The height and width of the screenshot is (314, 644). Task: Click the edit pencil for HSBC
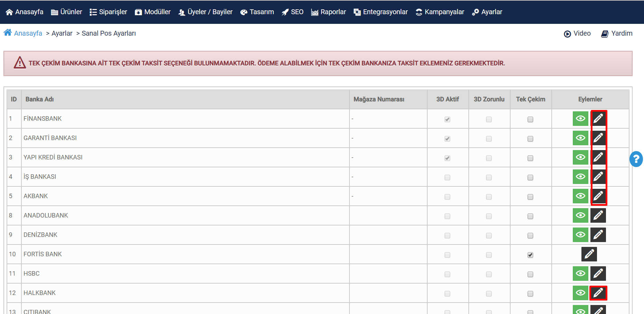[x=598, y=274]
